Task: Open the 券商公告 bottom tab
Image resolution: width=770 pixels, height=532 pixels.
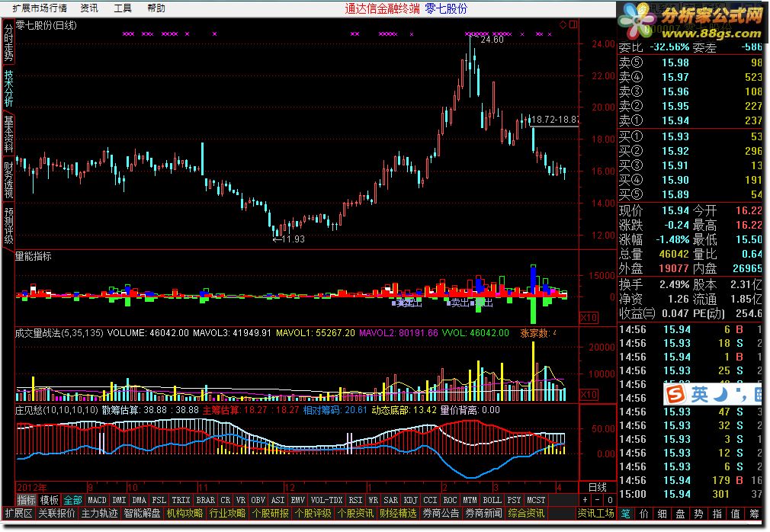Action: tap(441, 514)
